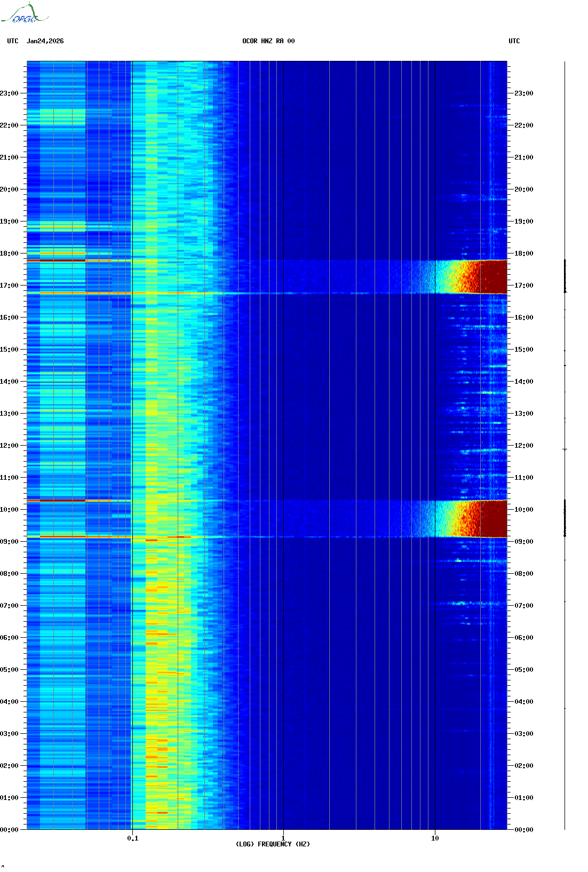The height and width of the screenshot is (872, 588).
Task: Click the left-axis 18:00 time label
Action: click(9, 253)
